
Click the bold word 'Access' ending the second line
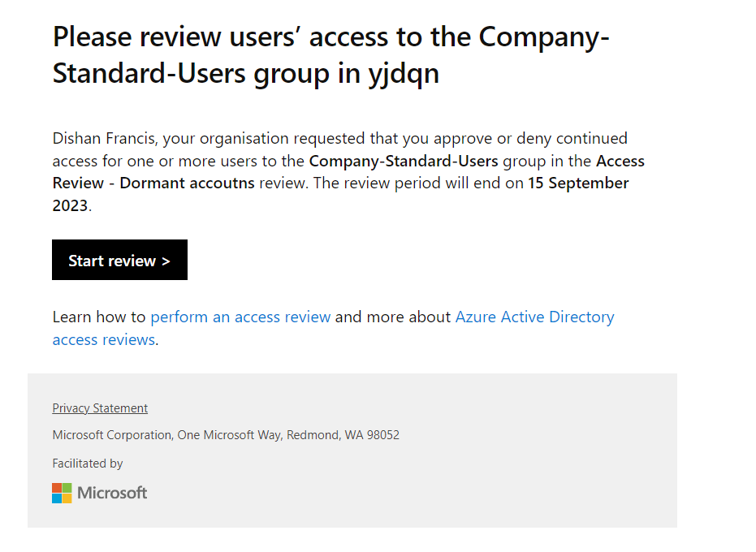[620, 161]
